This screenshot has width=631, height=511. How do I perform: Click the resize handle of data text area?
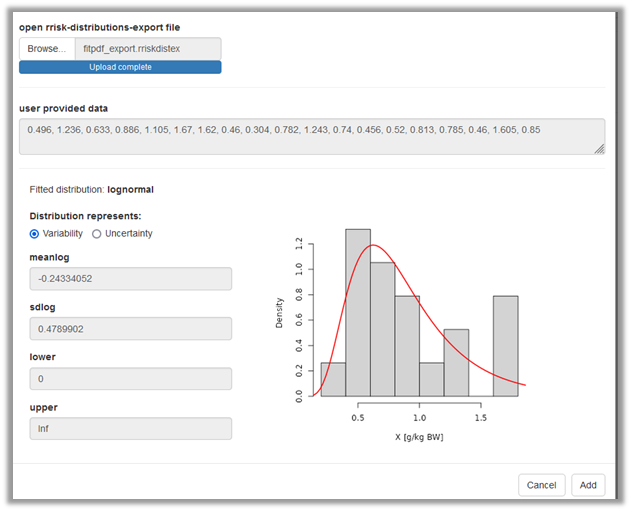(600, 149)
